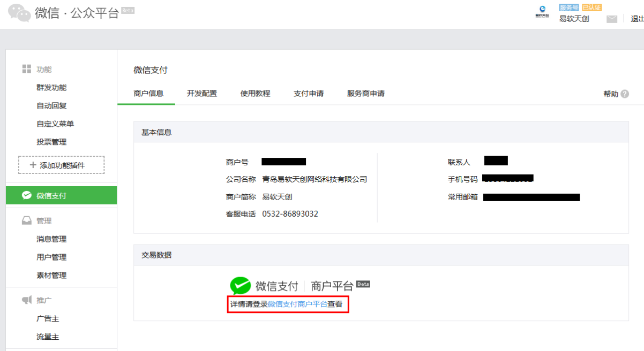
Task: Open 用户管理 in the sidebar
Action: point(51,257)
